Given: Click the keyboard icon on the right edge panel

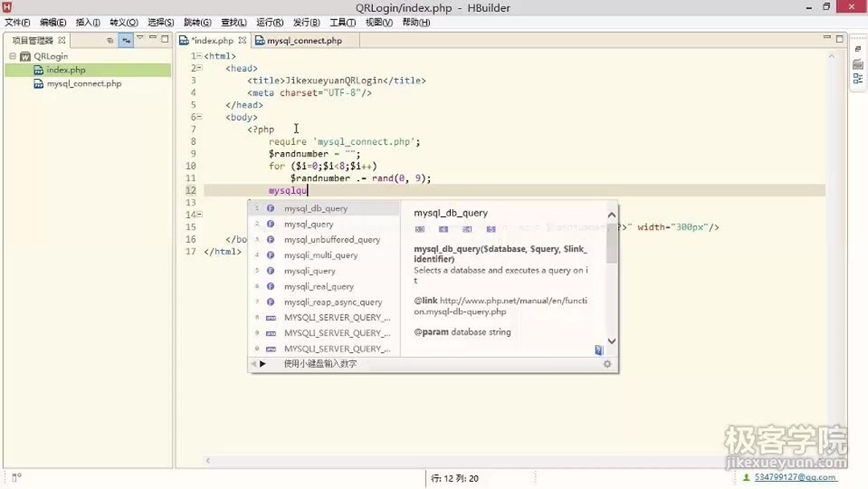Looking at the screenshot, I should click(x=858, y=64).
